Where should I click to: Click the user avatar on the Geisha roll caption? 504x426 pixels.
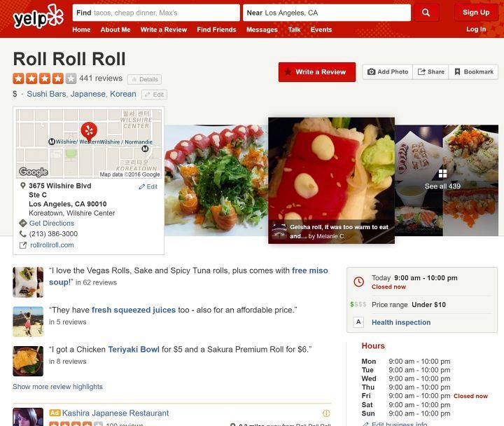pos(279,232)
